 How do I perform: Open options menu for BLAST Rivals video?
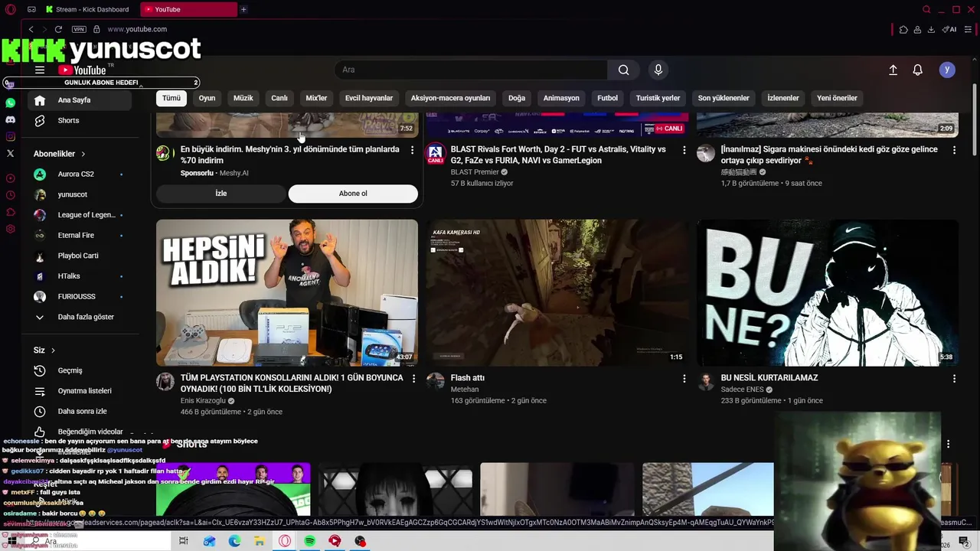coord(684,150)
